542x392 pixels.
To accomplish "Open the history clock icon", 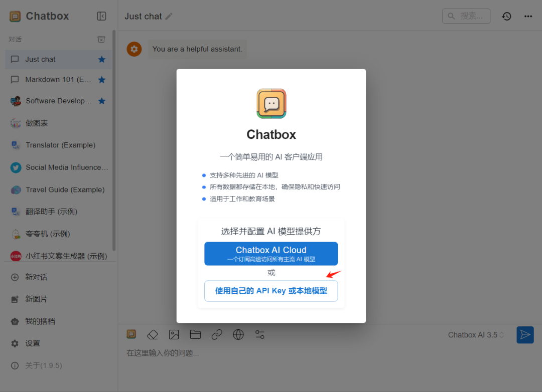I will (506, 16).
